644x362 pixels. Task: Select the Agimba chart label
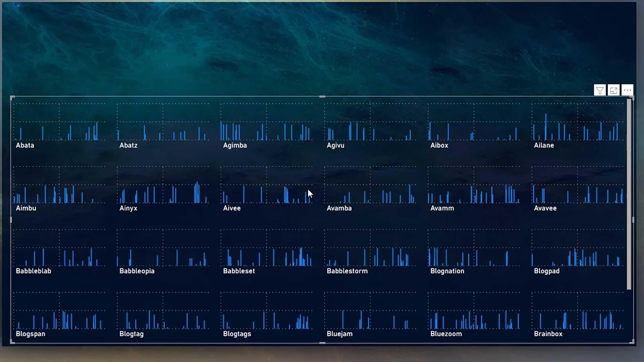[235, 145]
